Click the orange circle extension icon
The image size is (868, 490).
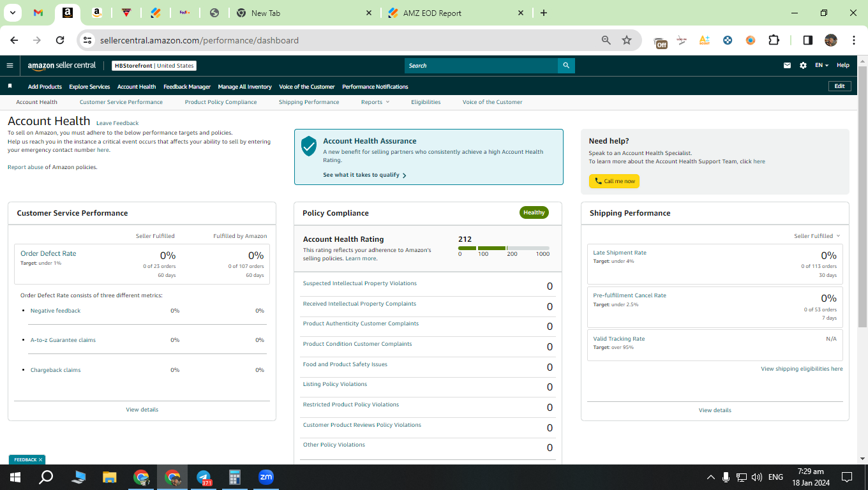point(751,40)
